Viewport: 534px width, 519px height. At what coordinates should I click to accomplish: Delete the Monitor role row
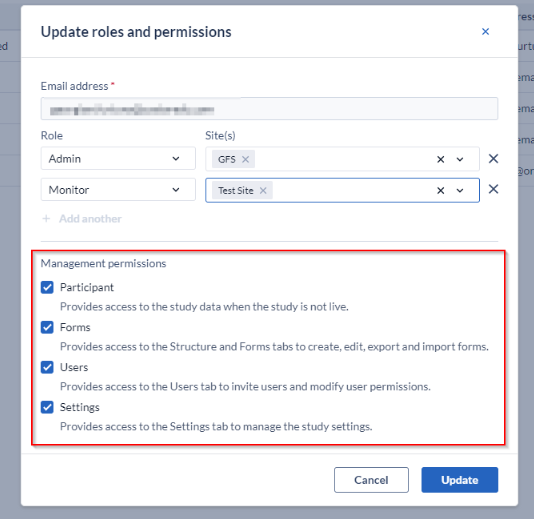tap(493, 189)
